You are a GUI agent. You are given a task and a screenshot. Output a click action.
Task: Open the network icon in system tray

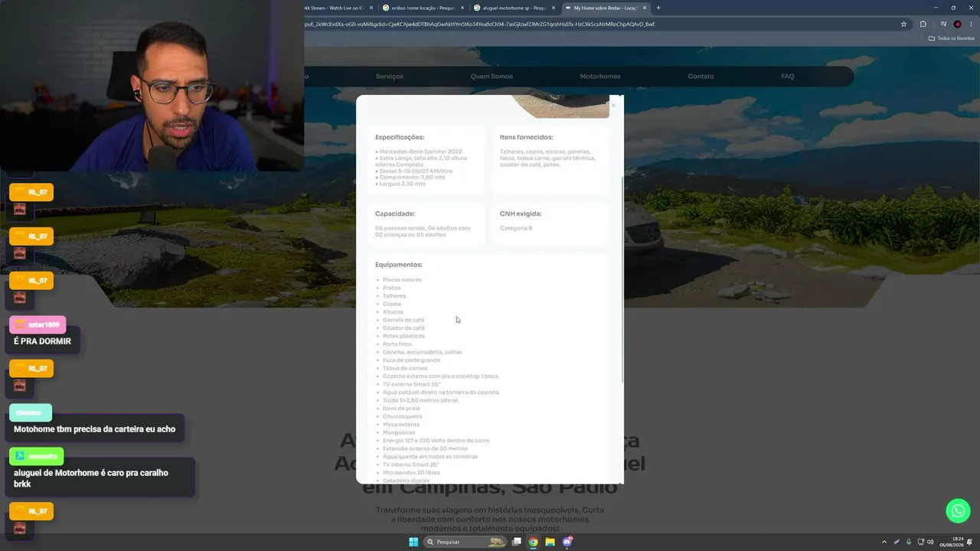pyautogui.click(x=920, y=542)
